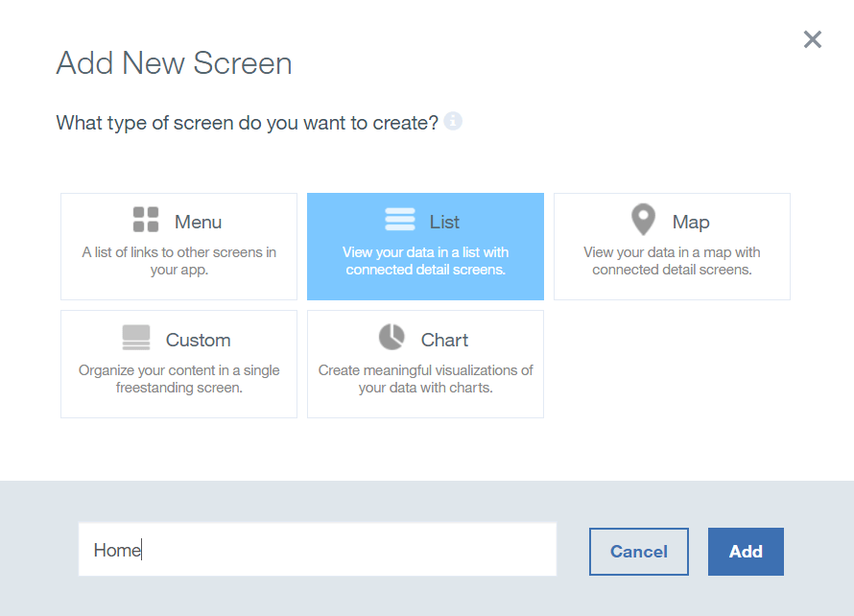This screenshot has height=616, width=854.
Task: Select the Menu screen type title
Action: 198,222
